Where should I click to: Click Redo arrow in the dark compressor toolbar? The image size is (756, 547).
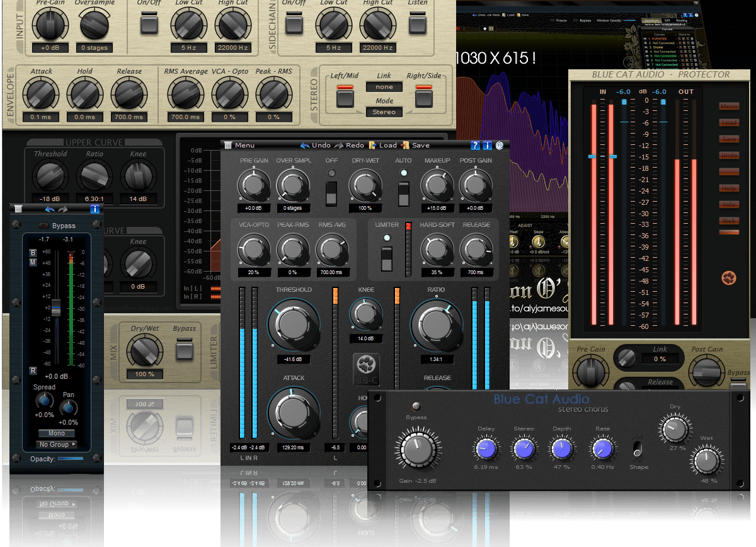pos(339,145)
